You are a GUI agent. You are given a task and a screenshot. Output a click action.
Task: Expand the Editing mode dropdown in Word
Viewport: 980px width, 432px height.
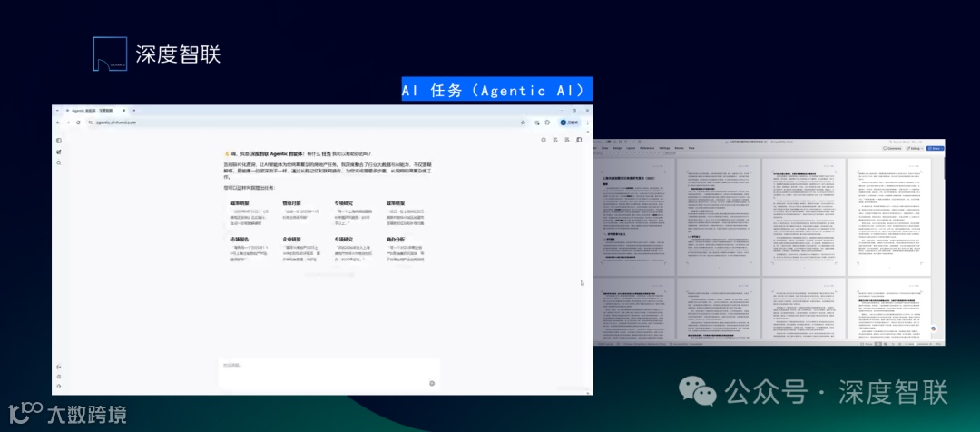(915, 148)
